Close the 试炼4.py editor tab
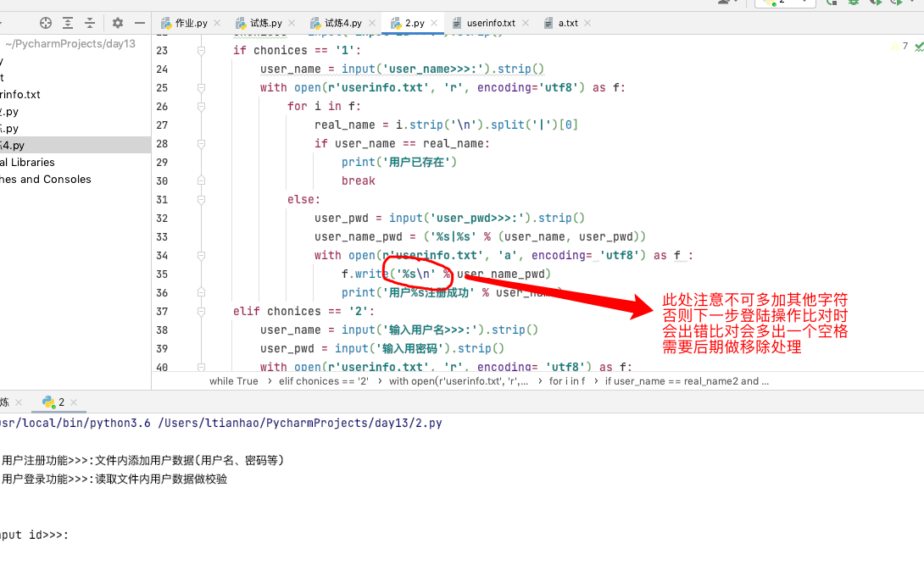924x582 pixels. (372, 23)
